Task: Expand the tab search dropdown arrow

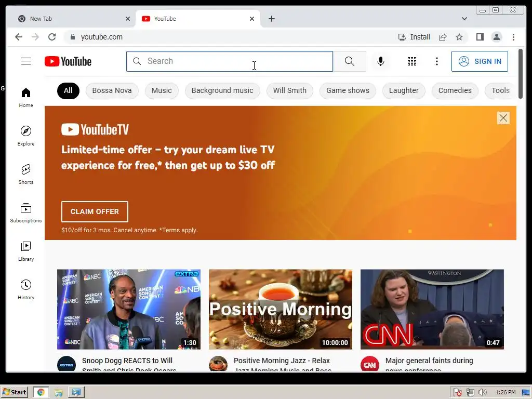Action: (x=464, y=19)
